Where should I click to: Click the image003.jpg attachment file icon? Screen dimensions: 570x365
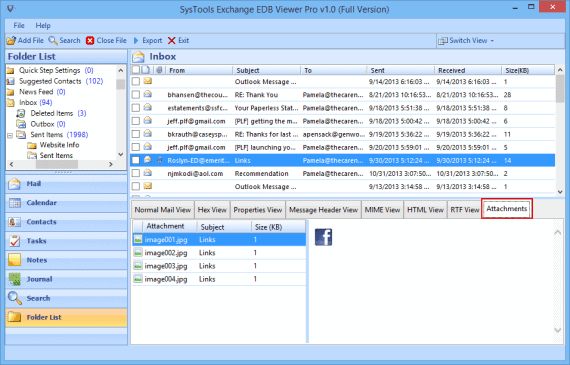pos(138,266)
